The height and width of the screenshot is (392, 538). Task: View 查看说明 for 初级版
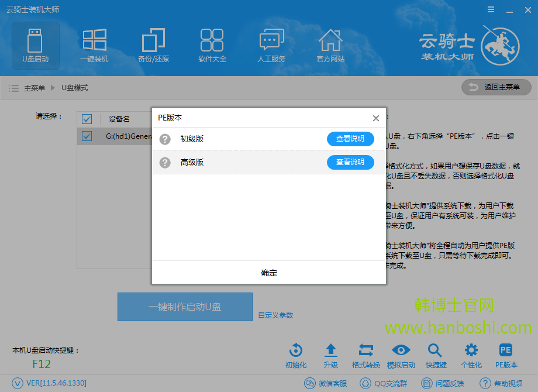pyautogui.click(x=350, y=139)
